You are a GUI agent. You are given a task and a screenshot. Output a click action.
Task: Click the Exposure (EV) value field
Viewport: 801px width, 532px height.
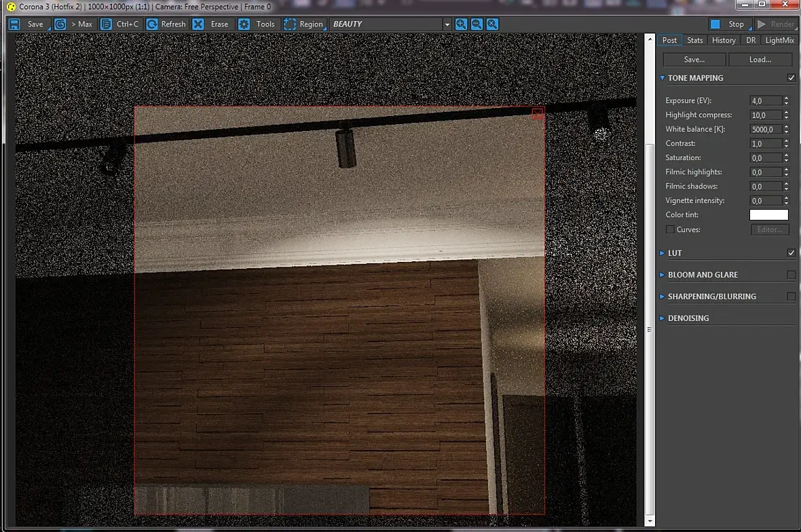(766, 101)
